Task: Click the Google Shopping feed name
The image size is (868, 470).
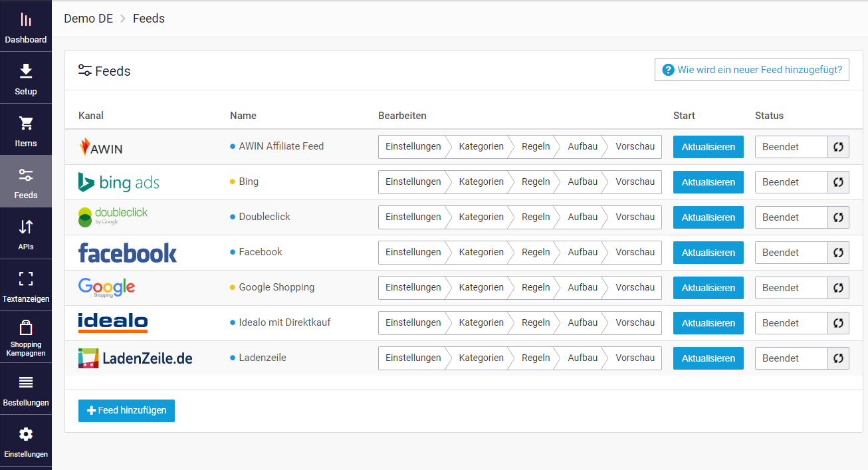Action: [x=276, y=287]
